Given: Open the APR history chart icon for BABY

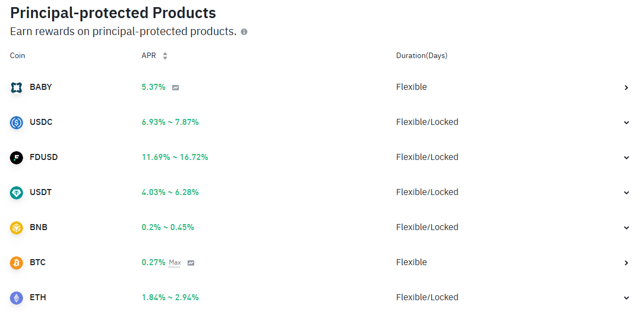Looking at the screenshot, I should click(176, 87).
